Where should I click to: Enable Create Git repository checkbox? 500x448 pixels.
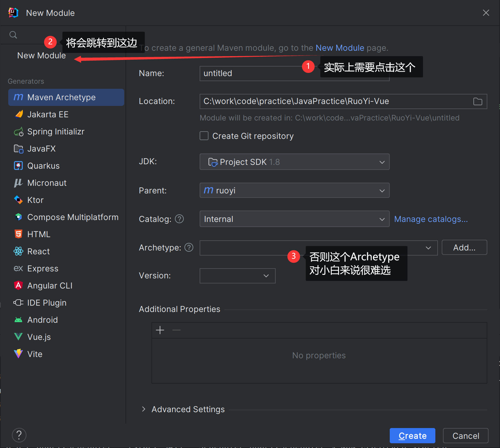(204, 136)
